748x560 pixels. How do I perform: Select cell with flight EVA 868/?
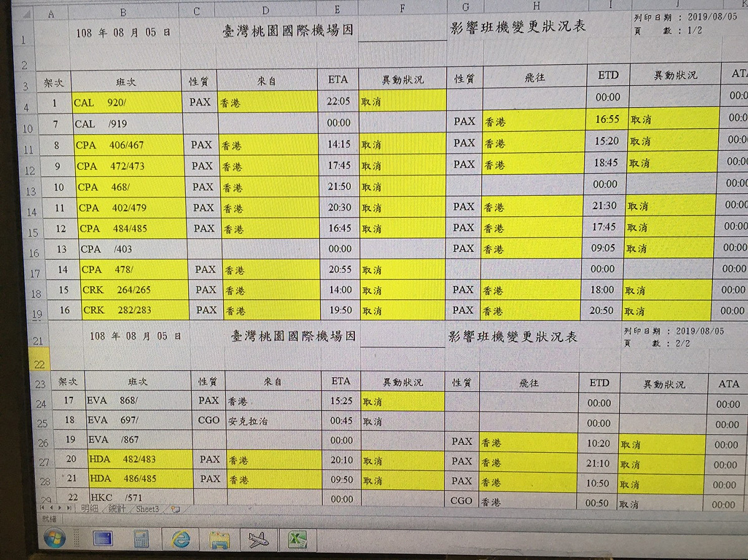click(x=139, y=401)
